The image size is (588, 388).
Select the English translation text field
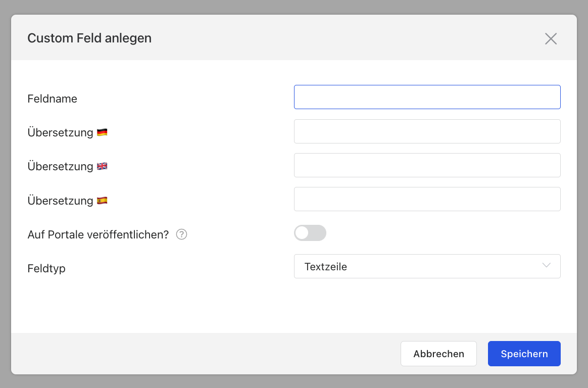(x=427, y=165)
